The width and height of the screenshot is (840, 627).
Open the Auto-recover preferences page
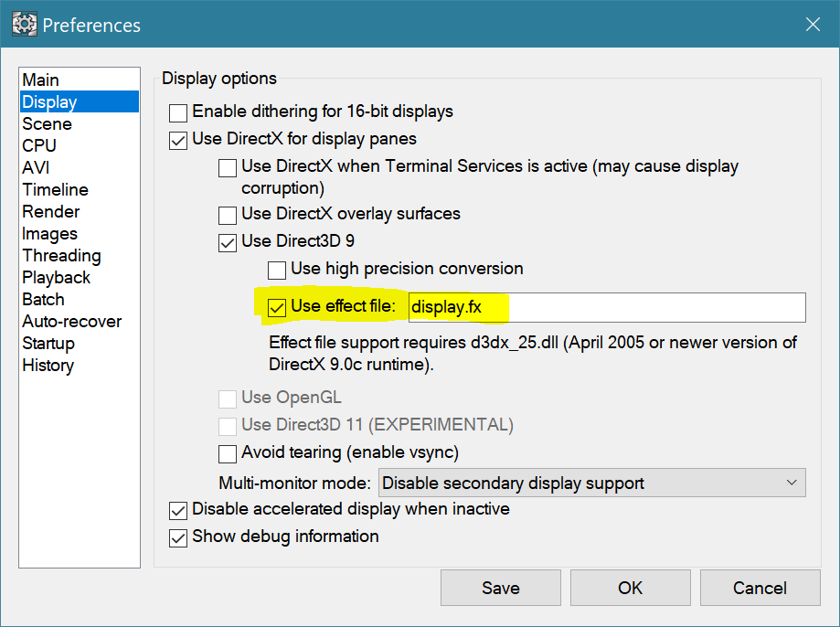(71, 322)
